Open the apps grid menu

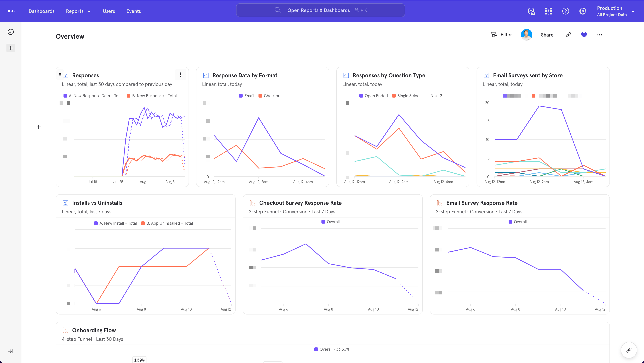tap(548, 11)
